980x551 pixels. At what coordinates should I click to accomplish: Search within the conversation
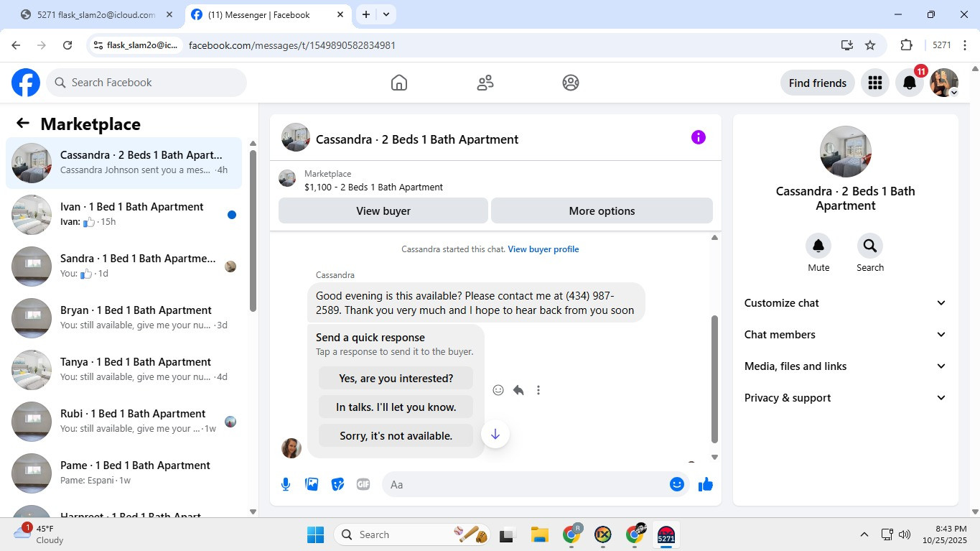tap(870, 246)
